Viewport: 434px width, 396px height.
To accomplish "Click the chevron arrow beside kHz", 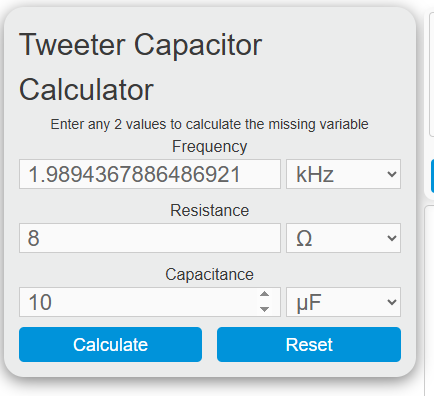I will [392, 174].
